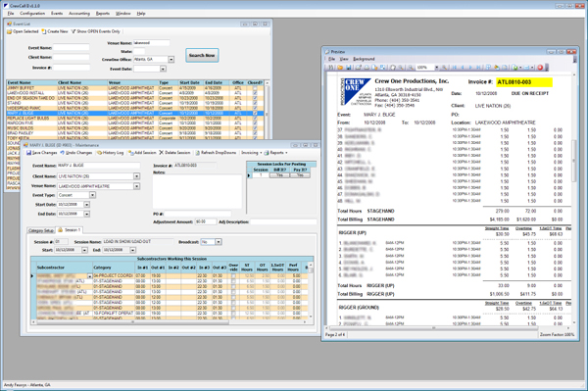Click the Event Name column header in the Event List
The width and height of the screenshot is (588, 391).
tap(32, 82)
